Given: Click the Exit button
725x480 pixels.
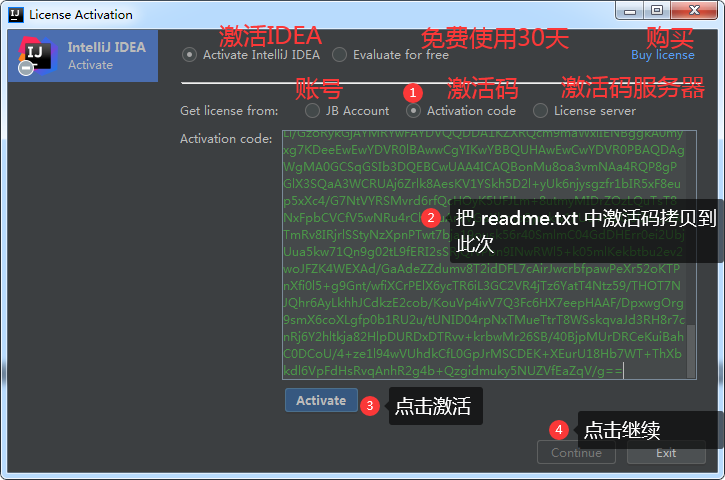Looking at the screenshot, I should pyautogui.click(x=666, y=452).
